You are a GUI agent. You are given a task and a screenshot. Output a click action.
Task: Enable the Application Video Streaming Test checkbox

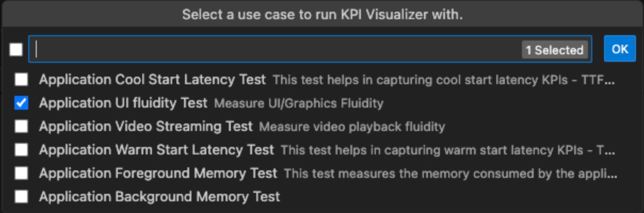[21, 127]
